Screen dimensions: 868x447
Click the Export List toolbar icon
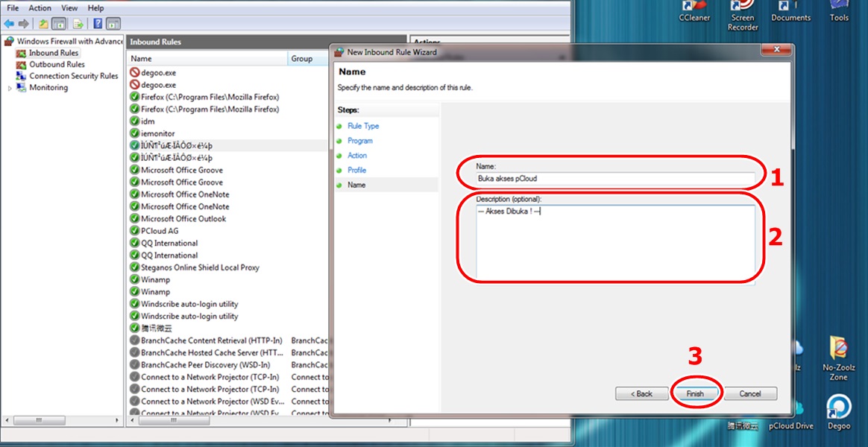point(78,24)
